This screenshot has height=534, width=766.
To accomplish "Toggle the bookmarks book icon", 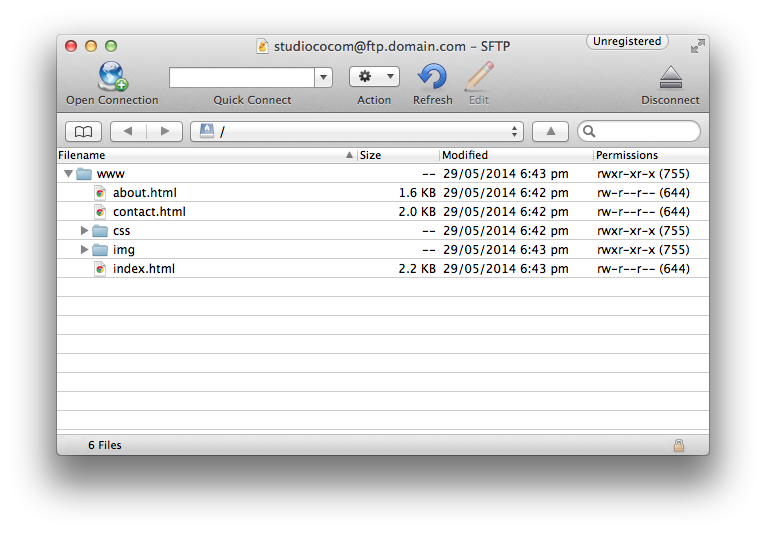I will [x=84, y=131].
